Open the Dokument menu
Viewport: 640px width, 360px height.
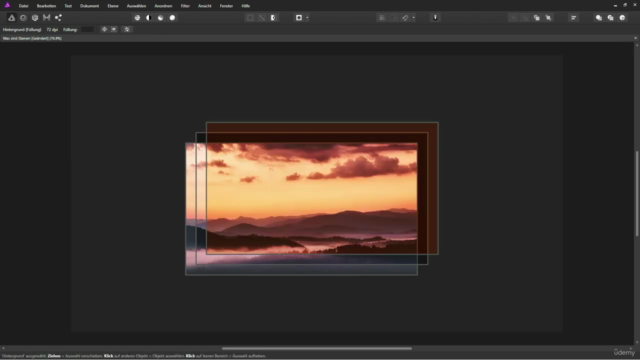[89, 6]
